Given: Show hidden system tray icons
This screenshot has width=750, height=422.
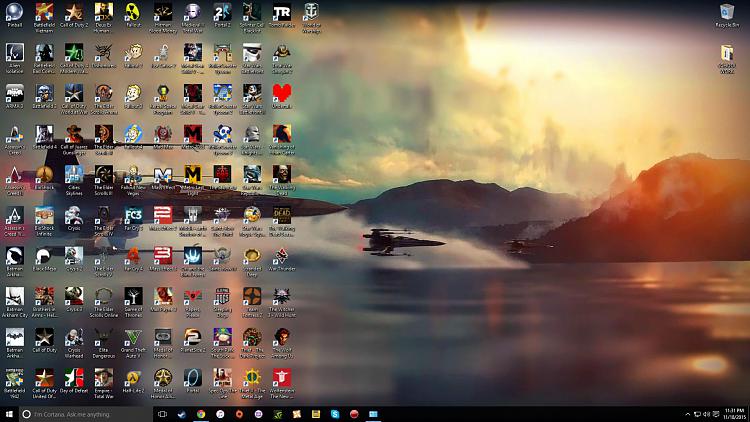Looking at the screenshot, I should 687,414.
